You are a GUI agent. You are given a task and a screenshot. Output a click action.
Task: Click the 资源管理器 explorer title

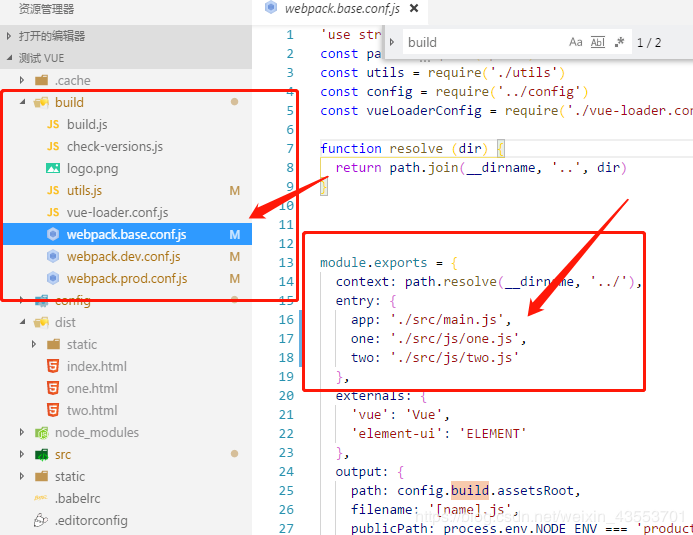click(46, 9)
